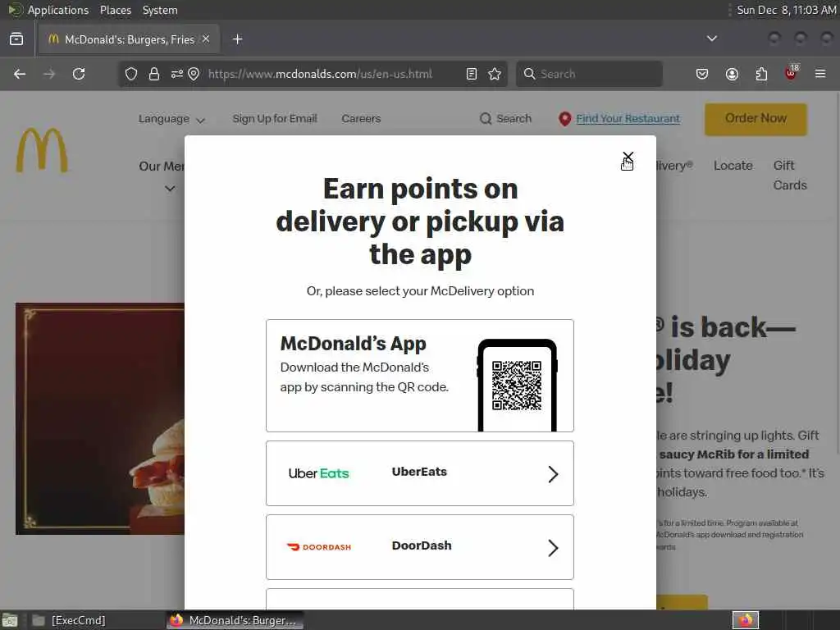840x630 pixels.
Task: Open the Locate nav item
Action: (x=733, y=166)
